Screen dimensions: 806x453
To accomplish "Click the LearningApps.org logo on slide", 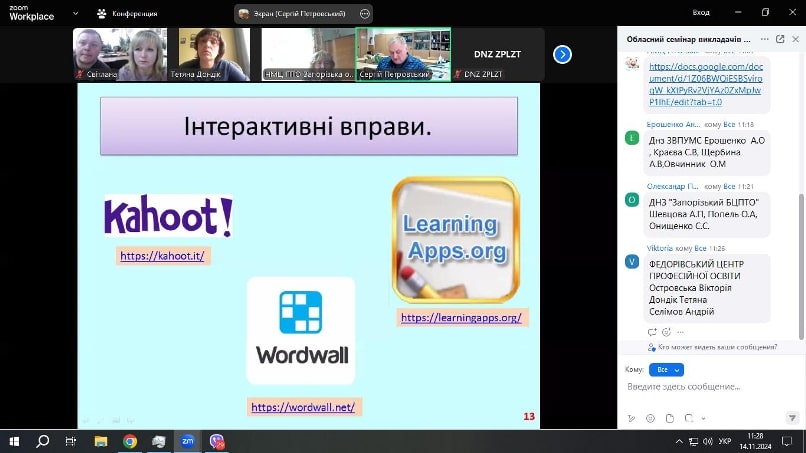I will [455, 240].
